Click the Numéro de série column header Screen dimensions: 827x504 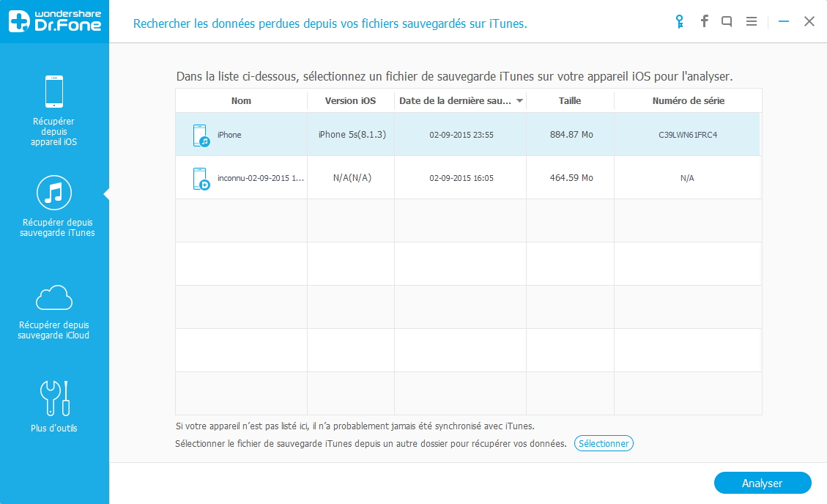[688, 101]
